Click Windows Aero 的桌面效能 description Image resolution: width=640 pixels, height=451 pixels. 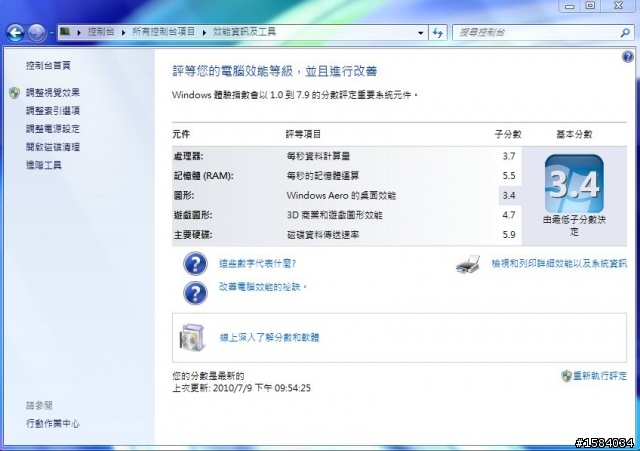click(x=341, y=196)
